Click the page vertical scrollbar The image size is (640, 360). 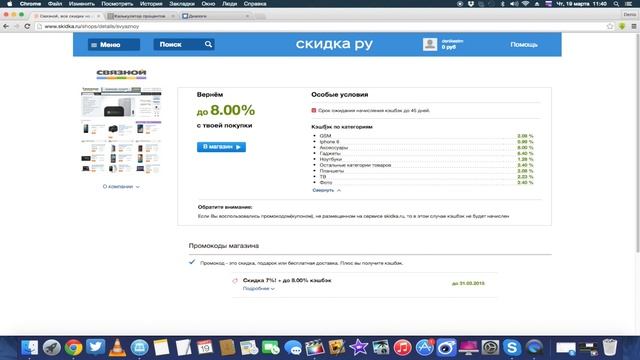pyautogui.click(x=638, y=143)
